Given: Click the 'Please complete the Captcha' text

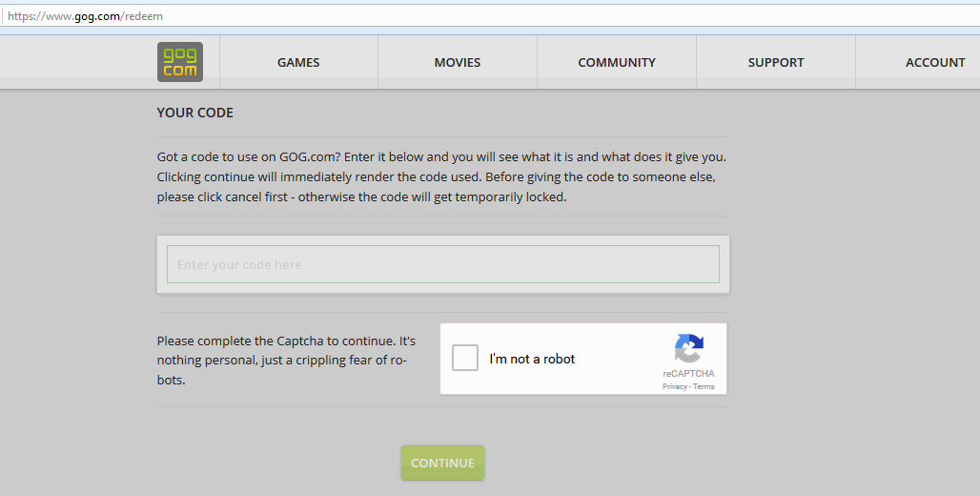Looking at the screenshot, I should (286, 361).
